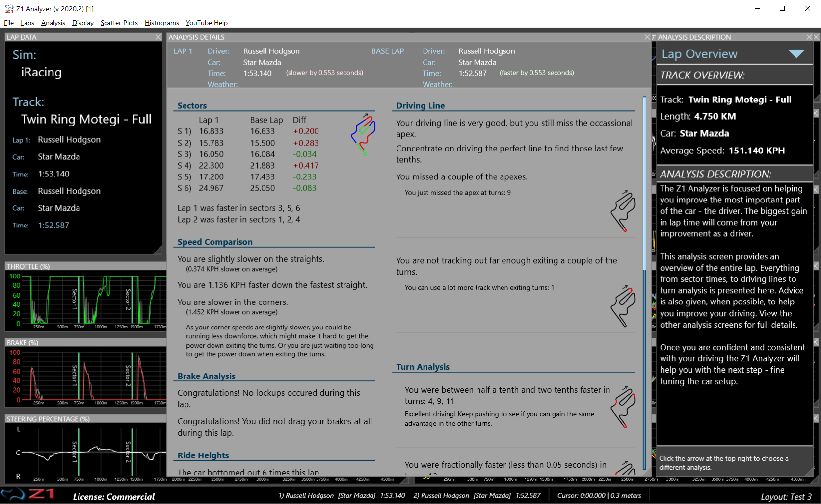Image resolution: width=821 pixels, height=504 pixels.
Task: Click Sector 1 marker in Steering graph
Action: tap(79, 451)
